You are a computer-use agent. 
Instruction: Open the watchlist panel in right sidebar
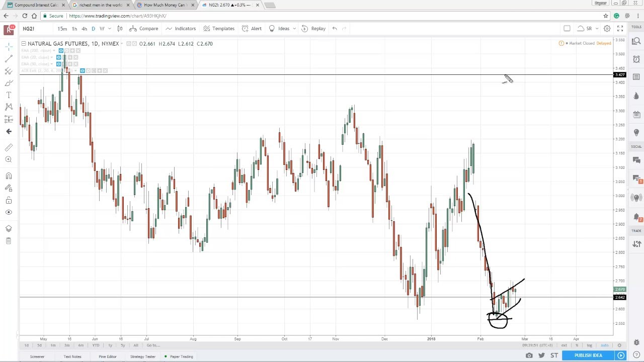(636, 41)
